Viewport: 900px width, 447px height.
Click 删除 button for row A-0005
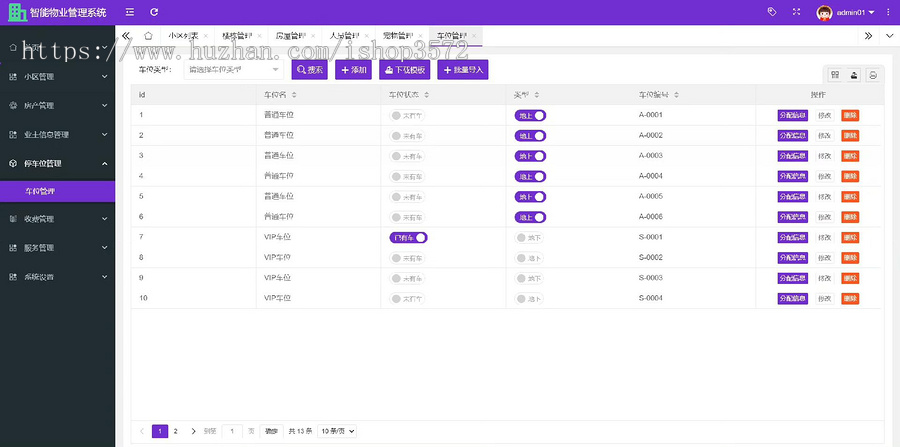pyautogui.click(x=850, y=197)
